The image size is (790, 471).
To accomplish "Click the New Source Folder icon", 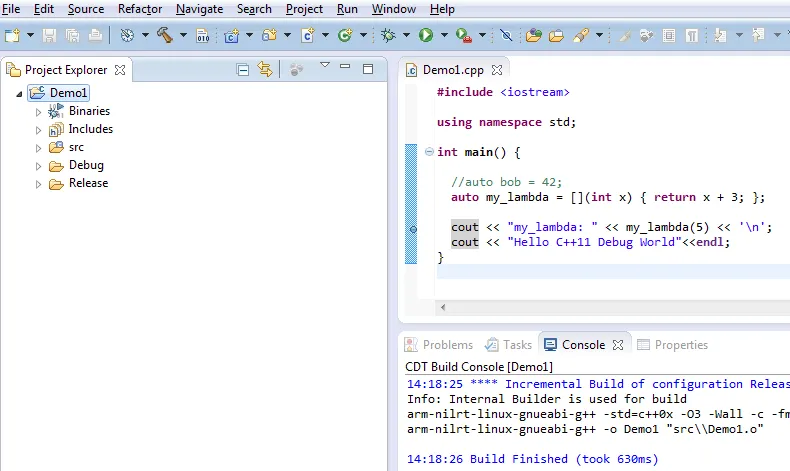I will click(x=270, y=35).
